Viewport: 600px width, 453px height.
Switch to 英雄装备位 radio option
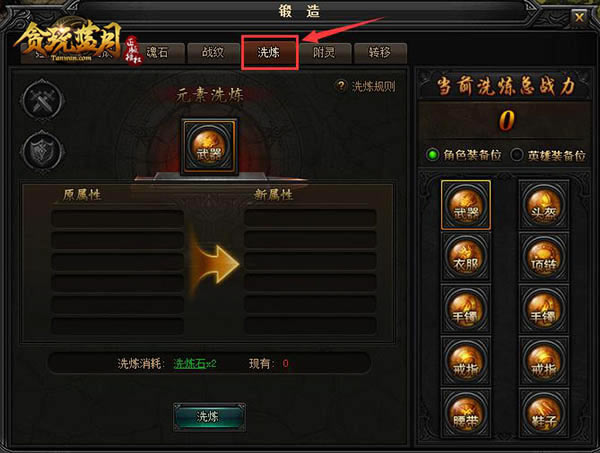(517, 155)
